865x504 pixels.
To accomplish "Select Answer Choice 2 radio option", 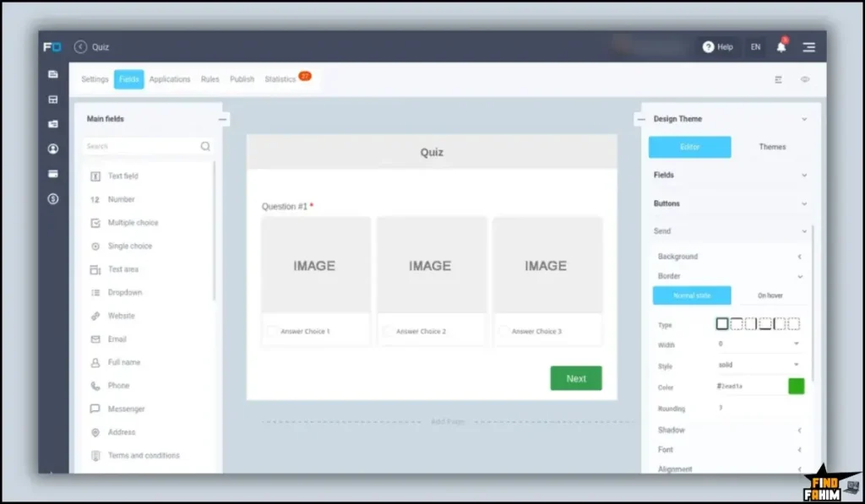I will pyautogui.click(x=388, y=332).
